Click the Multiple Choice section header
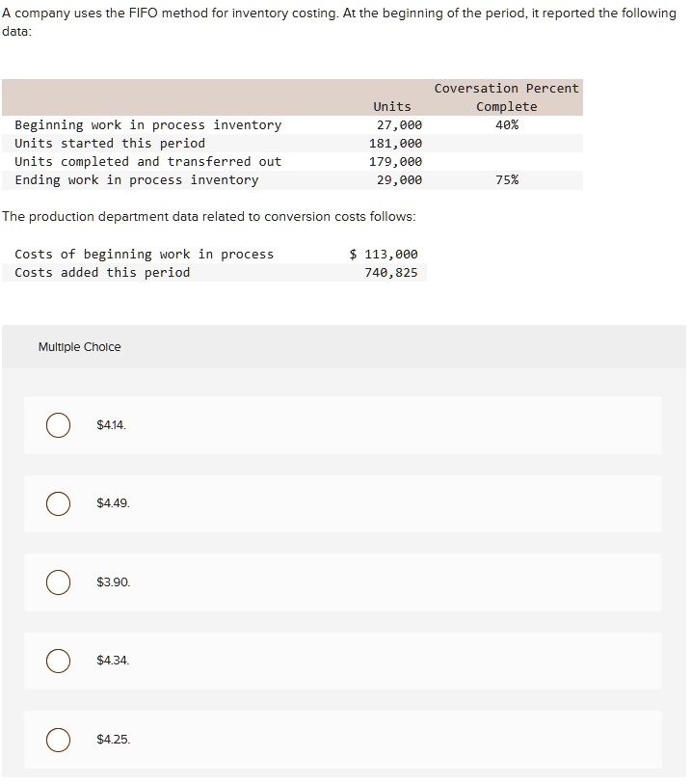Screen dimensions: 691x784 80,346
